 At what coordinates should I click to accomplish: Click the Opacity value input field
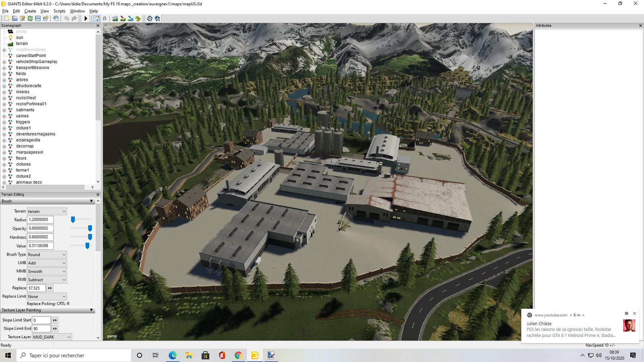[x=40, y=228]
